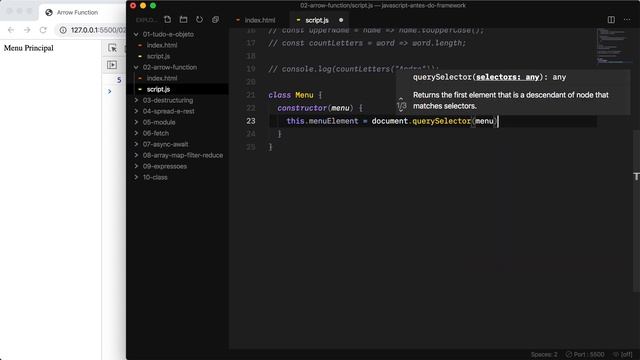Viewport: 640px width, 360px height.
Task: Reload the browser page
Action: coord(43,30)
